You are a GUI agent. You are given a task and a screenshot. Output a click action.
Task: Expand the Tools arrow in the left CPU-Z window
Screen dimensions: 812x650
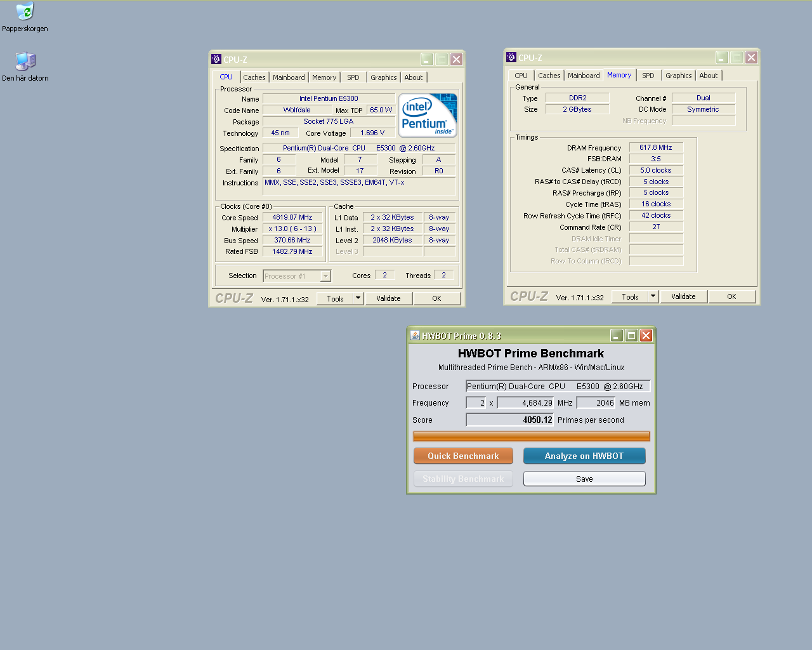358,298
